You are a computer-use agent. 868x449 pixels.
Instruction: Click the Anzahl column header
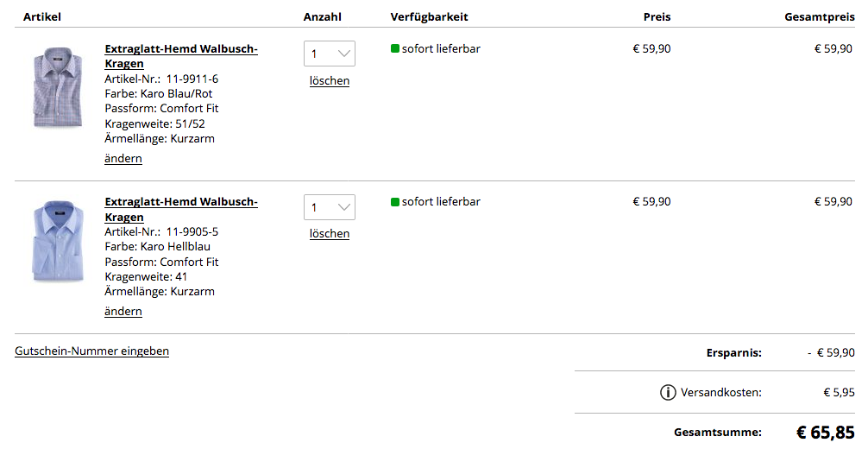coord(323,17)
